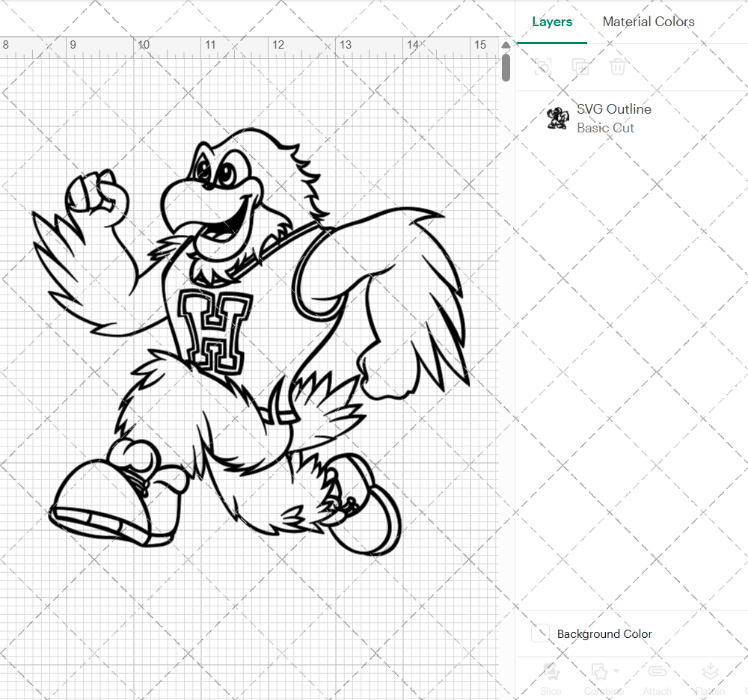Click the canvas scroll up arrow
This screenshot has width=748, height=700.
coord(506,45)
